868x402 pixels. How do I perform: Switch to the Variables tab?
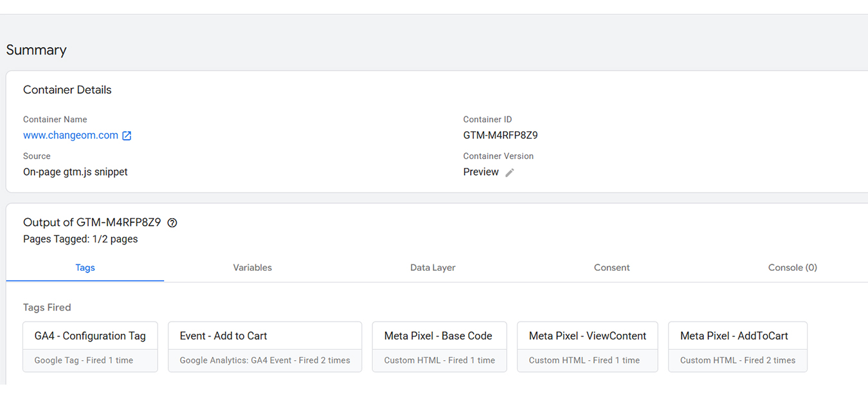[x=252, y=268]
